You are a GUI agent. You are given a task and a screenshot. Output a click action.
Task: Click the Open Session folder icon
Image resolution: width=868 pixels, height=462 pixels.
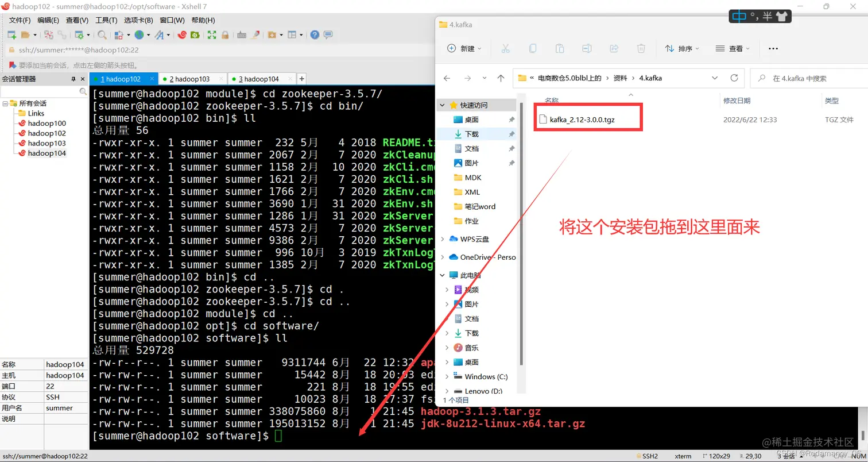pos(25,35)
